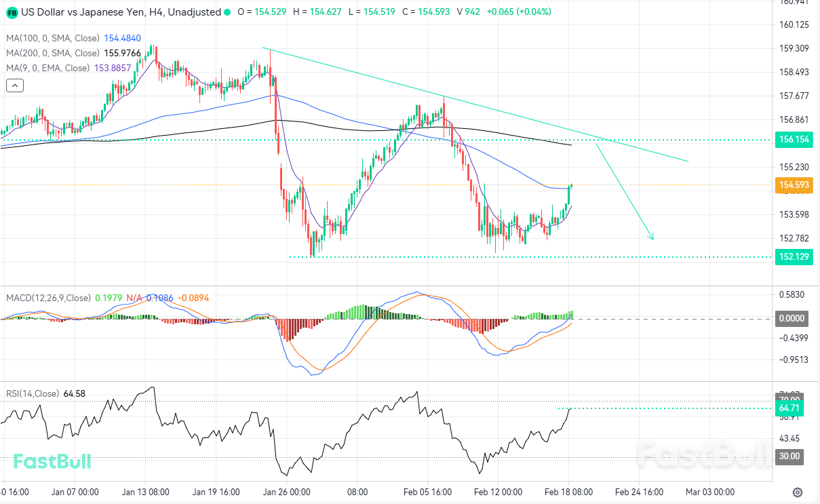This screenshot has width=820, height=504.
Task: Select the MA(100, 0, SMA, Close) legend
Action: pyautogui.click(x=53, y=39)
